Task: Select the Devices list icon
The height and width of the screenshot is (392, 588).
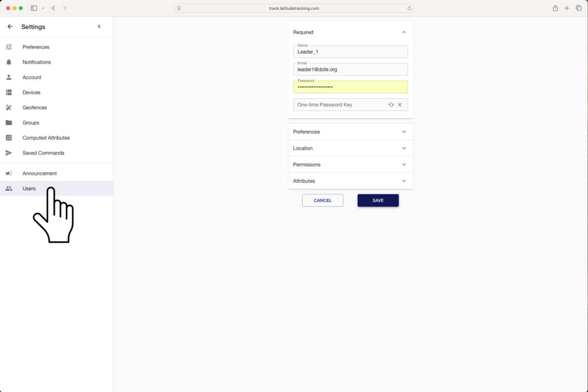Action: pyautogui.click(x=9, y=92)
